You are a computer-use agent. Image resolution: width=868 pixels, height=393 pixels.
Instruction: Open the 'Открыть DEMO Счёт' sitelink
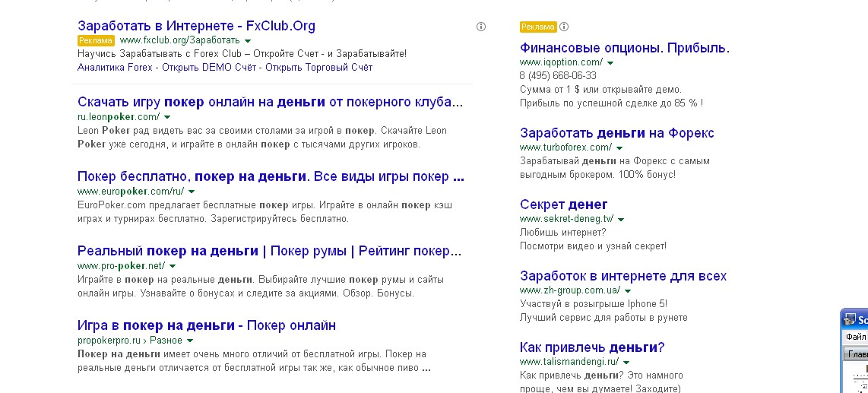(207, 68)
